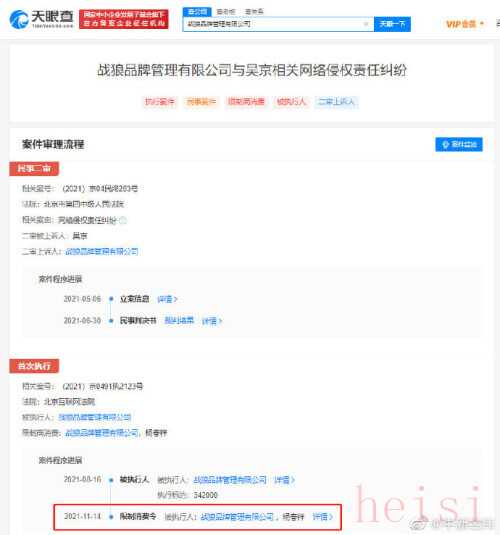Focus the company name search field
This screenshot has height=535, width=500.
point(278,24)
